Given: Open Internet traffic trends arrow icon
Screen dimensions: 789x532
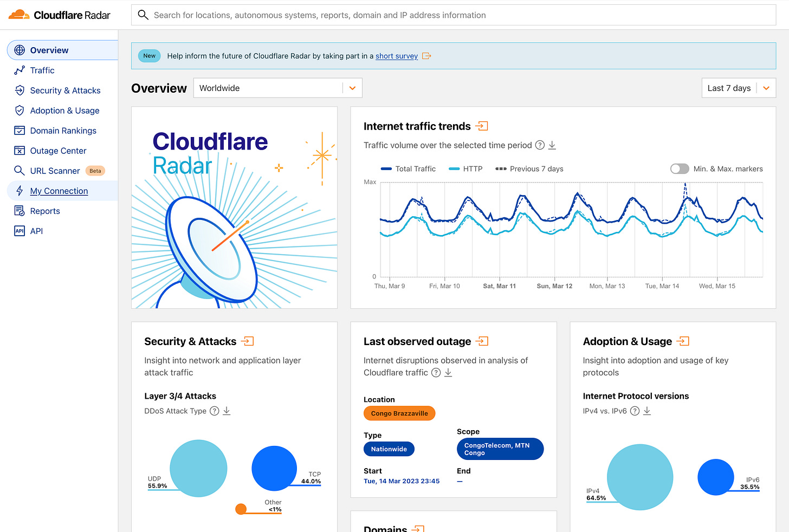Looking at the screenshot, I should coord(482,126).
